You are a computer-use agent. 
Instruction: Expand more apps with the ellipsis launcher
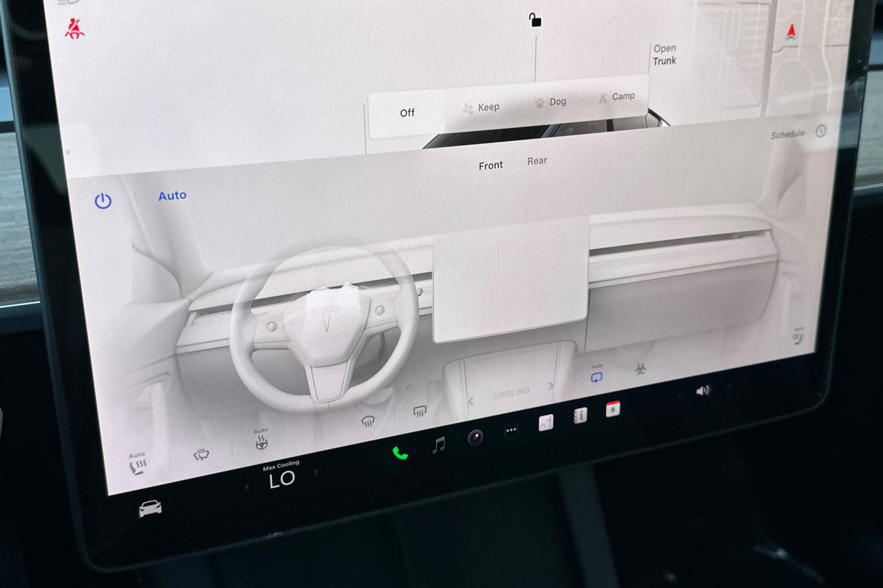[511, 430]
